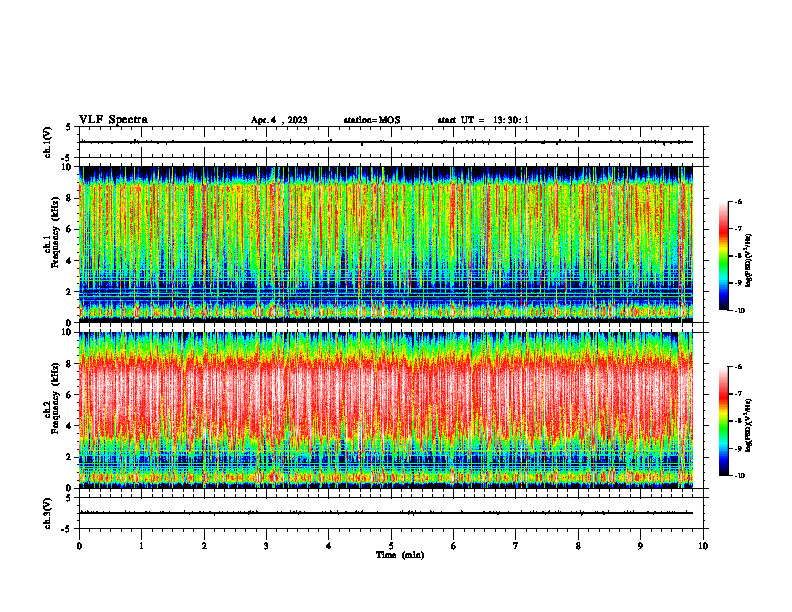The height and width of the screenshot is (612, 792).
Task: Click the "-6" label on ch.1 colorbar
Action: pos(739,202)
